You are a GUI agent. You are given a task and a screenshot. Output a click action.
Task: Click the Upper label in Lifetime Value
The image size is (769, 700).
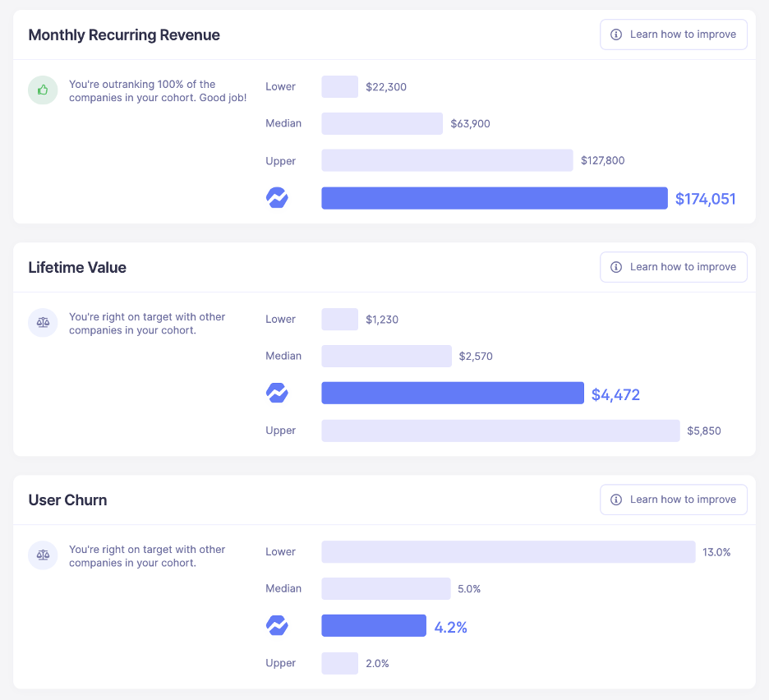pyautogui.click(x=280, y=431)
